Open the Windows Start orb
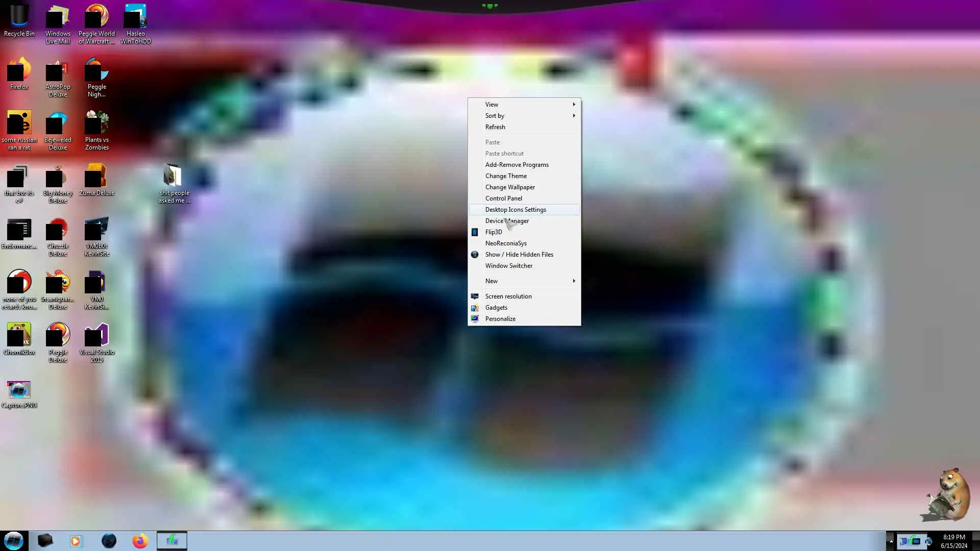 tap(14, 541)
